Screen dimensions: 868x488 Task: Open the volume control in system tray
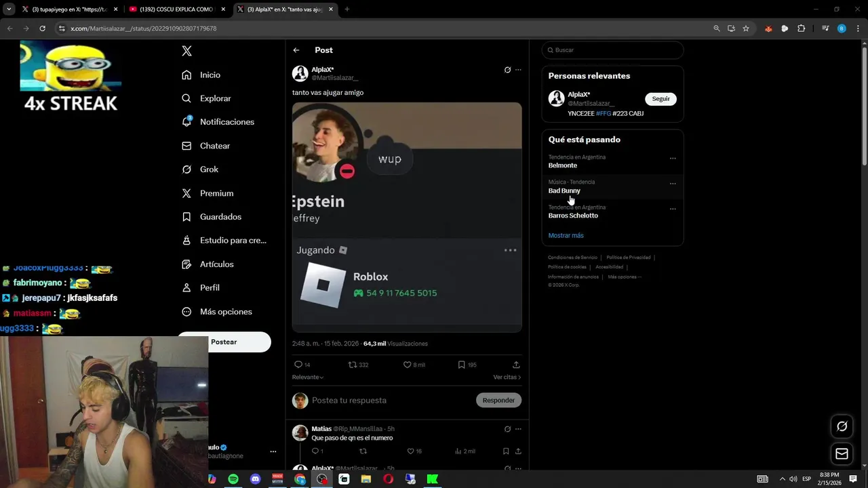click(x=793, y=479)
